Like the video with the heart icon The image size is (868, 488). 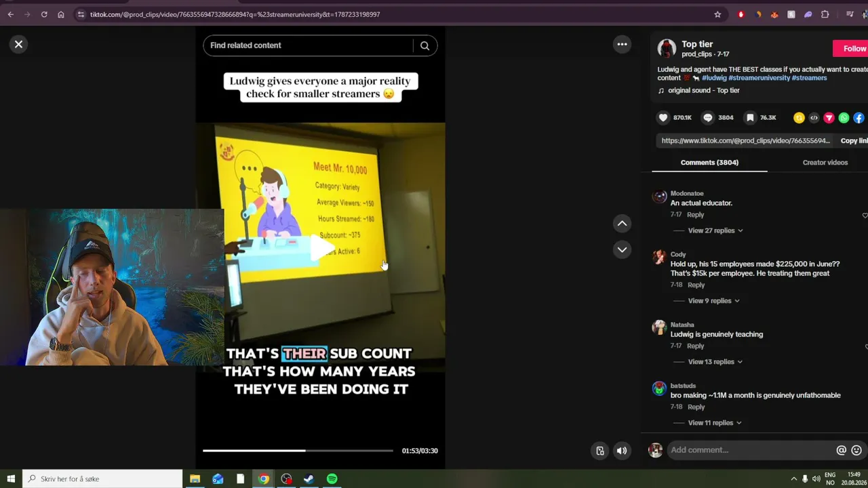[663, 118]
